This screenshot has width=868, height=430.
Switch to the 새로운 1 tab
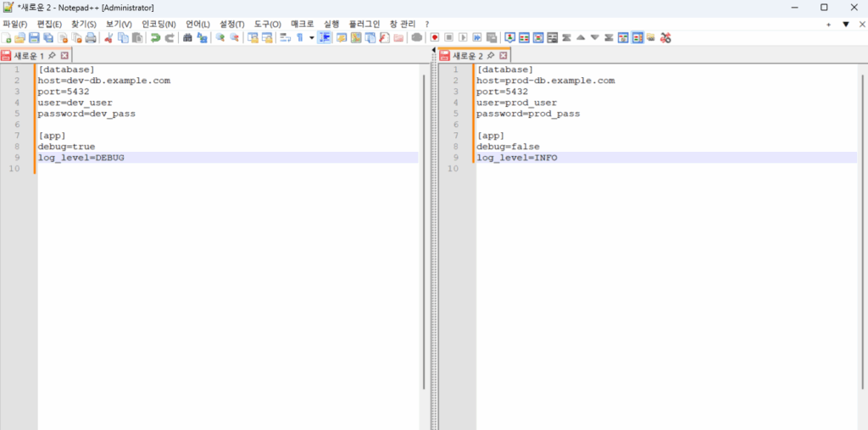click(x=29, y=56)
